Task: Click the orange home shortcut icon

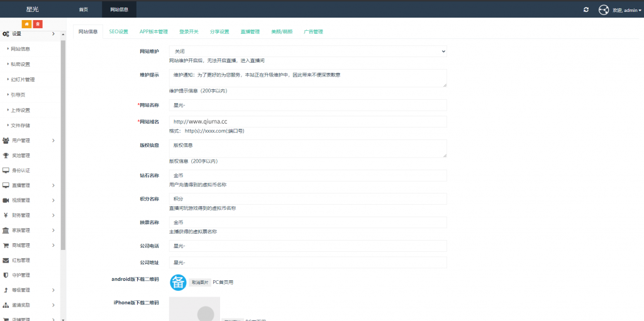Action: pos(27,24)
